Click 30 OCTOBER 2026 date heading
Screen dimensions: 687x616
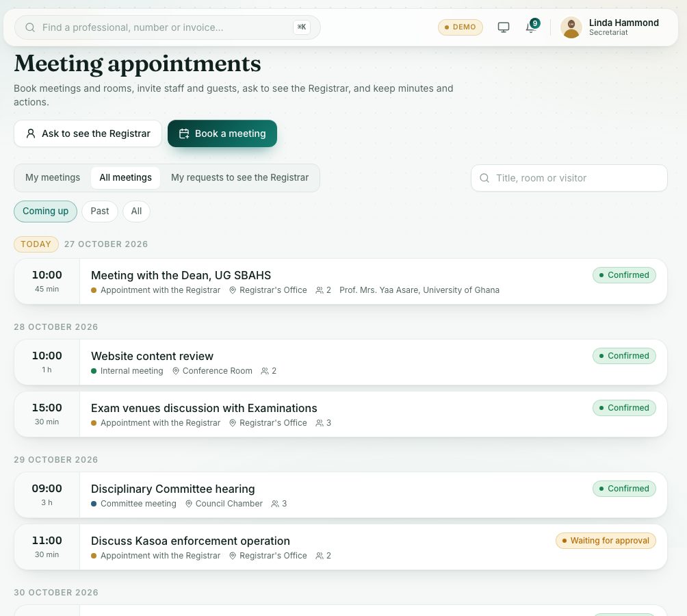point(55,592)
